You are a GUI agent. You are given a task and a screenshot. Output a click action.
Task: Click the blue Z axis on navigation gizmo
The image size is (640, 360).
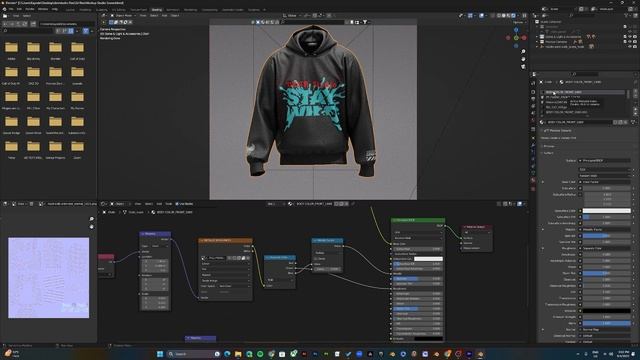click(516, 30)
